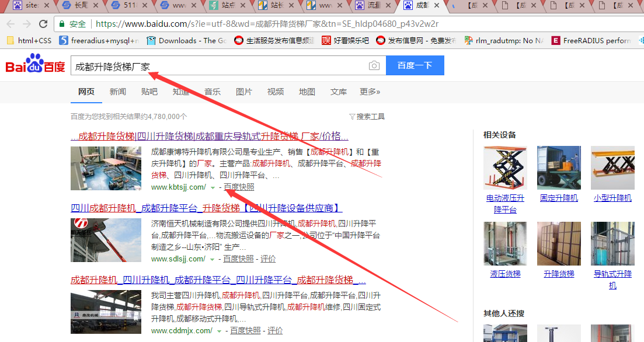Expand dropdown arrow beside www.kbtsjj.com
The height and width of the screenshot is (342, 644).
point(213,187)
